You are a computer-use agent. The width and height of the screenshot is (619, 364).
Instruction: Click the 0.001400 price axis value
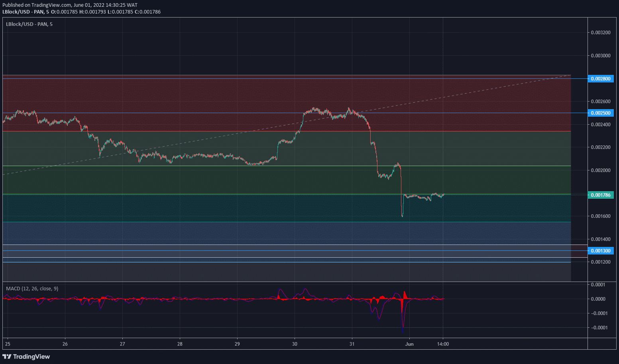coord(601,239)
